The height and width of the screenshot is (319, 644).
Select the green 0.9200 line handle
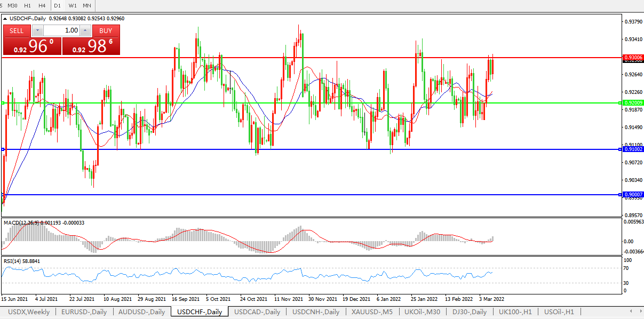tap(3, 102)
